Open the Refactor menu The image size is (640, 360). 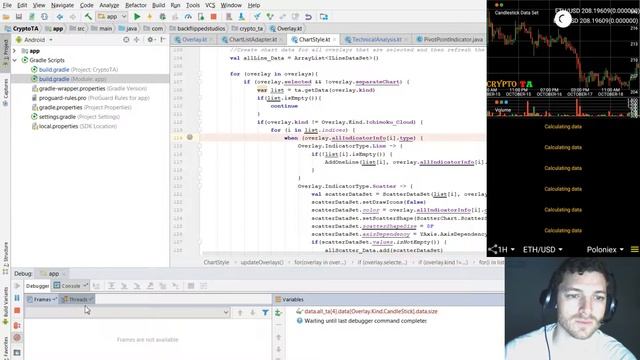[136, 5]
